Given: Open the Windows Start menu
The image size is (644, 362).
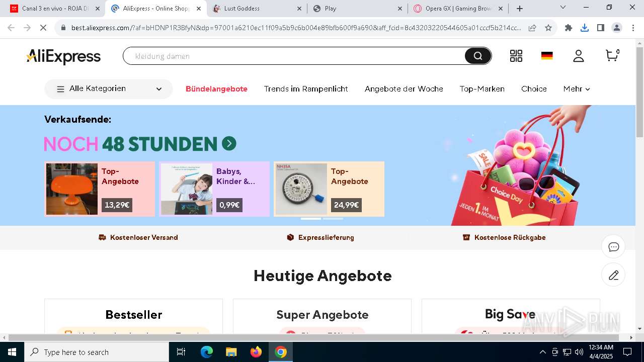Looking at the screenshot, I should tap(12, 352).
